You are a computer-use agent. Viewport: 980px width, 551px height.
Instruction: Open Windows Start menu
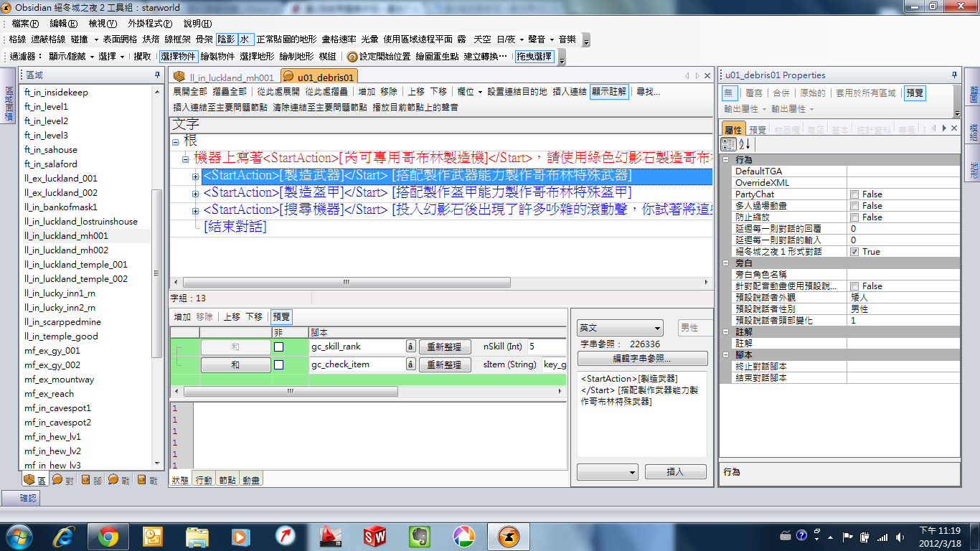click(x=19, y=535)
